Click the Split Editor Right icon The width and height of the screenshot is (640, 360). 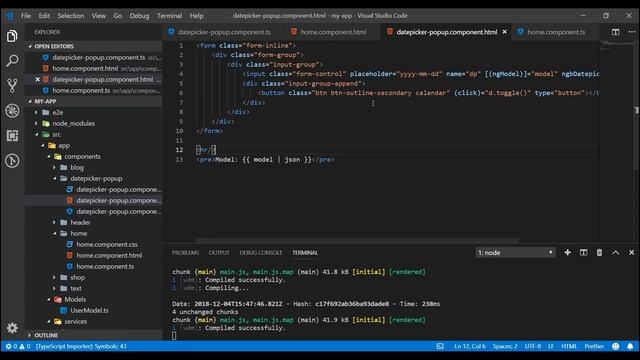pyautogui.click(x=616, y=32)
